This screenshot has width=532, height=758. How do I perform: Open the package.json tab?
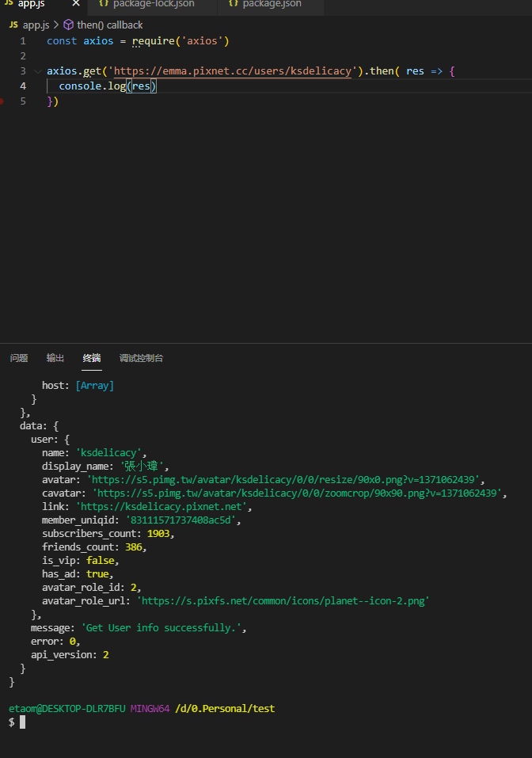pyautogui.click(x=272, y=4)
